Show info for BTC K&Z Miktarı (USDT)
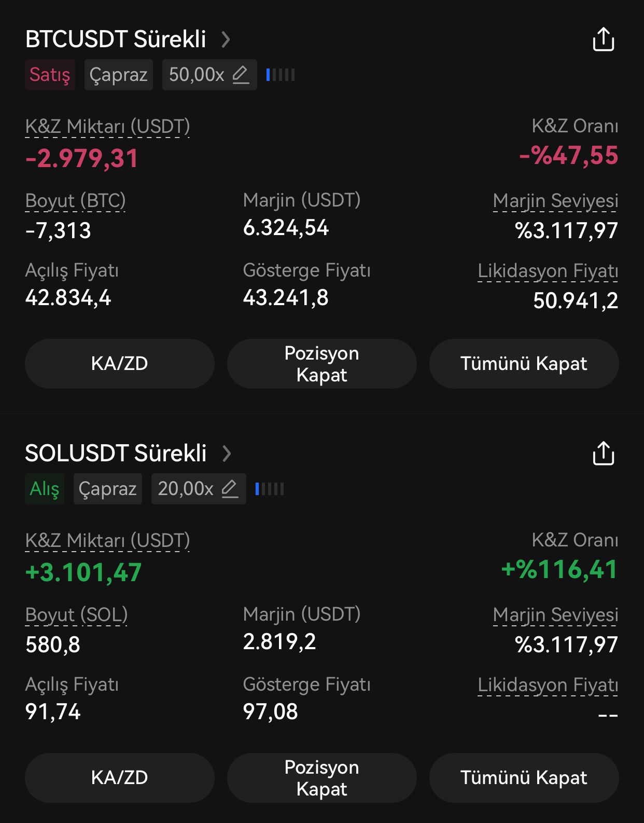Viewport: 644px width, 823px height. 108,127
